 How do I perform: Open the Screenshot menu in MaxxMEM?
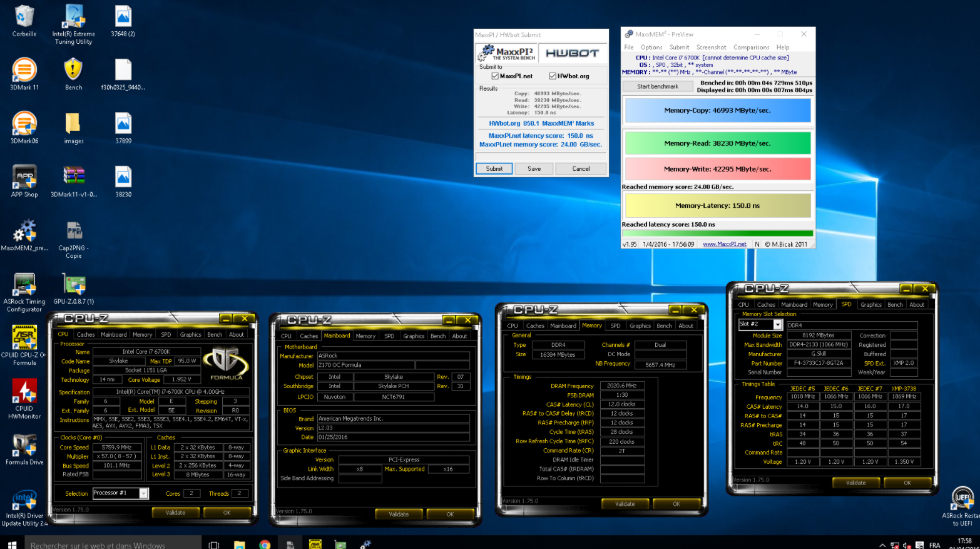click(712, 47)
